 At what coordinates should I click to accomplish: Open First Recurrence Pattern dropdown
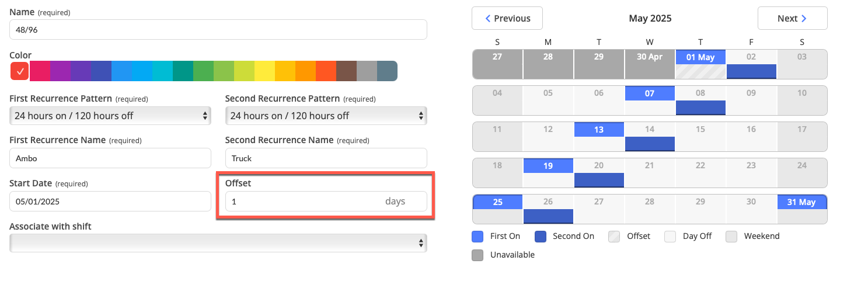click(x=110, y=116)
